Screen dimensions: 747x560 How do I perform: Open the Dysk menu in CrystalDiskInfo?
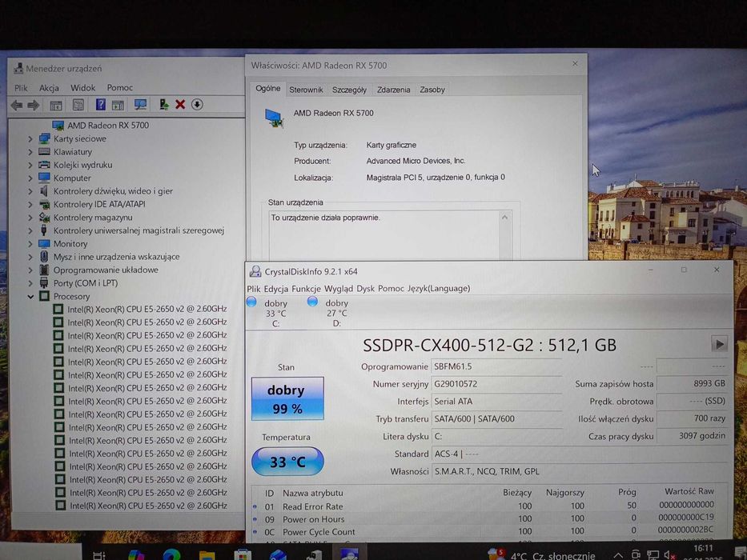365,289
